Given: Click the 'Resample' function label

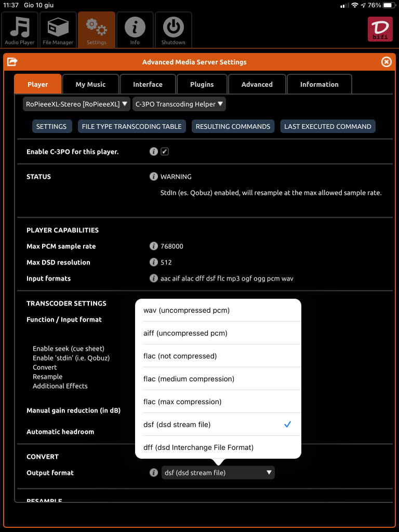Looking at the screenshot, I should click(x=47, y=377).
